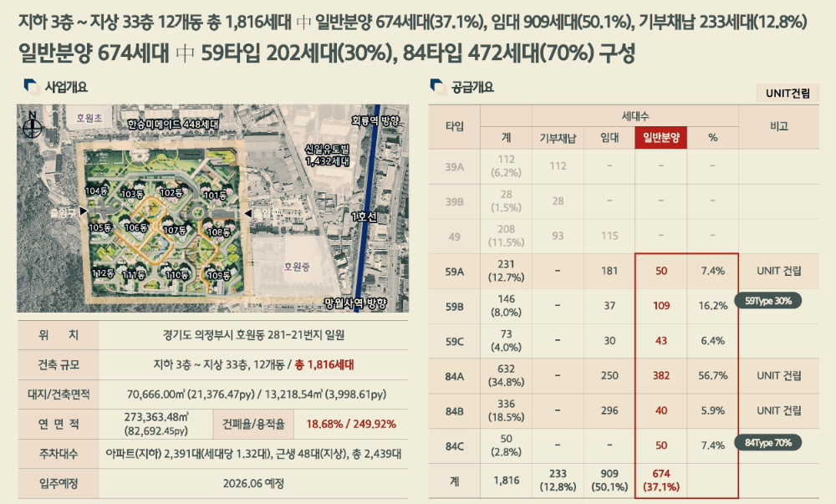Screen dimensions: 836x504
Task: Click the 18.68% / 249.92% value
Action: pos(351,424)
